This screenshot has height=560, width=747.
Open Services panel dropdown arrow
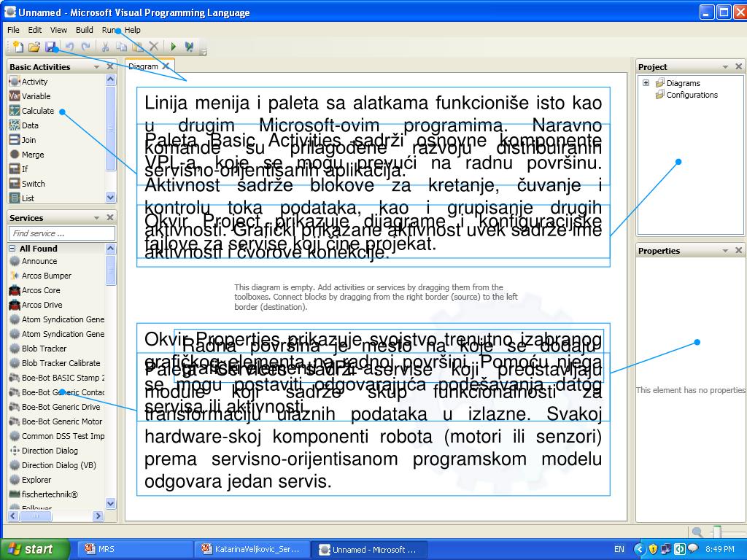(x=97, y=217)
